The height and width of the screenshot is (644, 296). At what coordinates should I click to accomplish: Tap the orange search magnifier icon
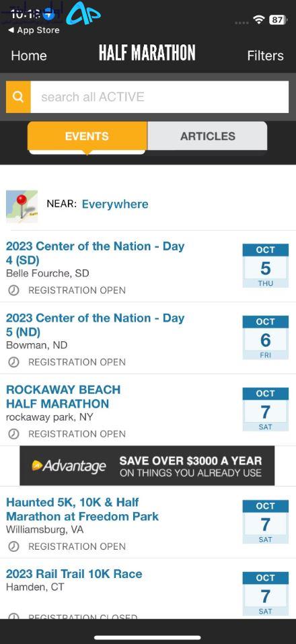[18, 96]
